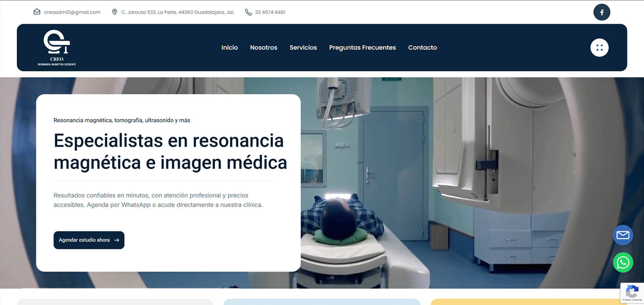Viewport: 644px width, 305px height.
Task: Click the creoadm01@gmail.com email link
Action: click(72, 12)
